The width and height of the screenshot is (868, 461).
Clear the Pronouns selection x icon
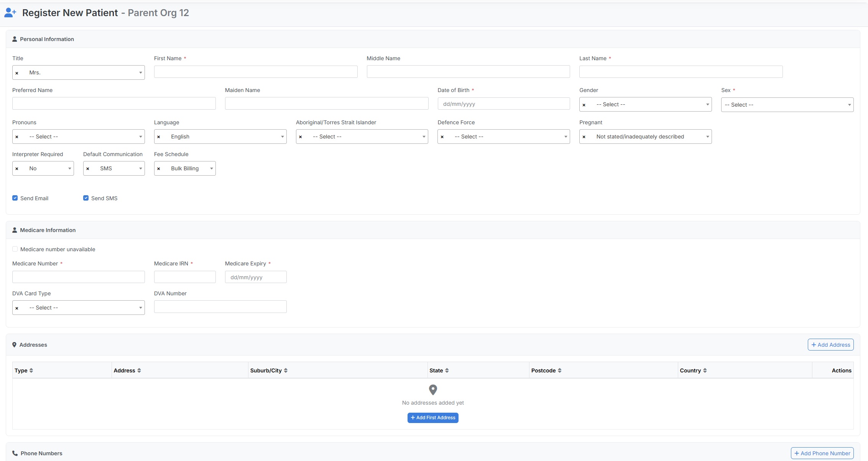pos(17,137)
